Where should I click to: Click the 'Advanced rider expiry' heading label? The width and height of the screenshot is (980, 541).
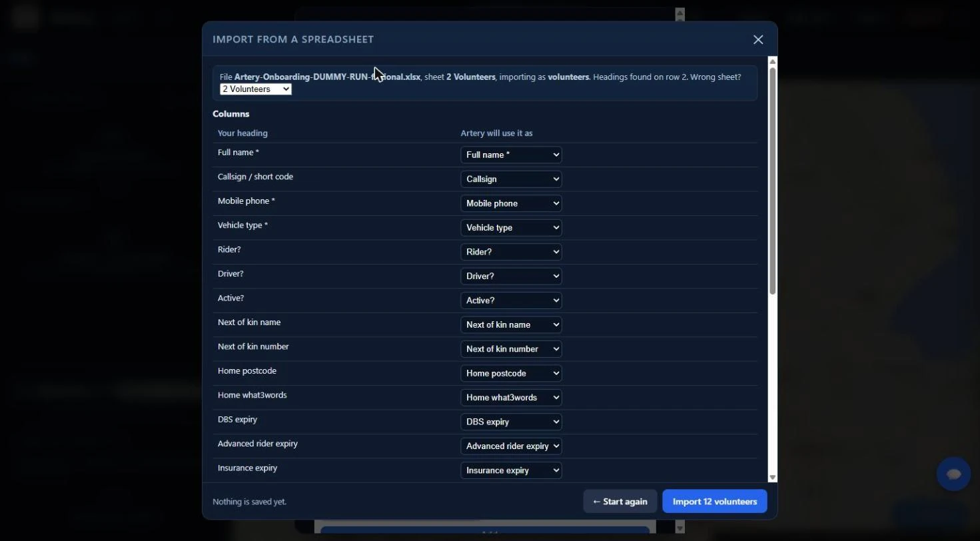pos(258,444)
